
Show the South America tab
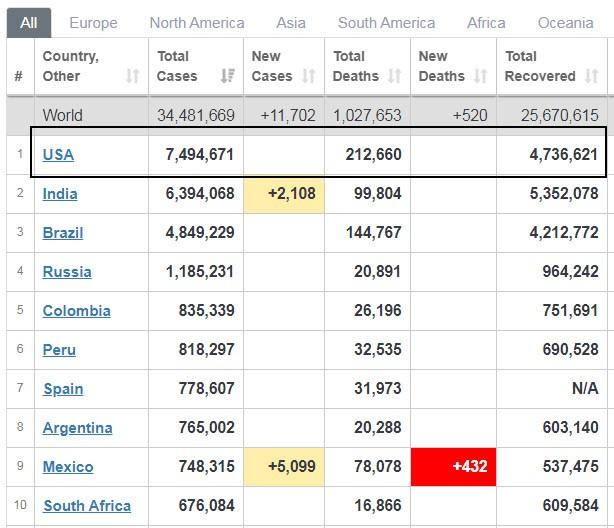pyautogui.click(x=386, y=22)
